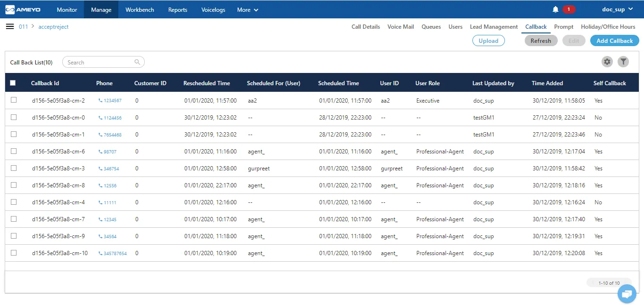Call phone number 11111

[107, 202]
